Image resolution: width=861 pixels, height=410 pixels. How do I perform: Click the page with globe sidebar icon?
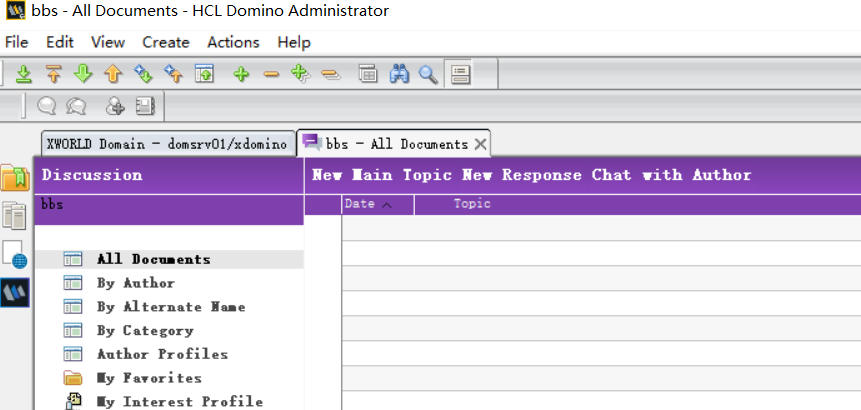point(15,254)
